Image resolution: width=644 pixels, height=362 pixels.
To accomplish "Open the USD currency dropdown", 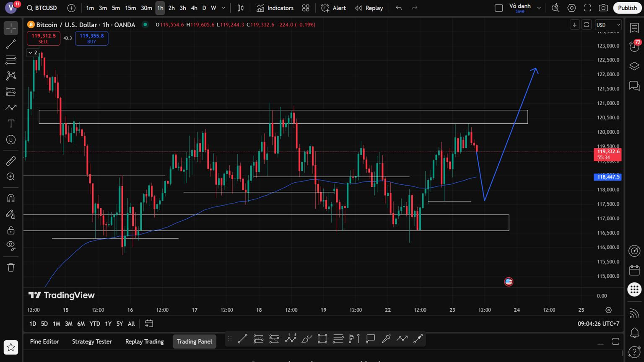I will [x=608, y=25].
